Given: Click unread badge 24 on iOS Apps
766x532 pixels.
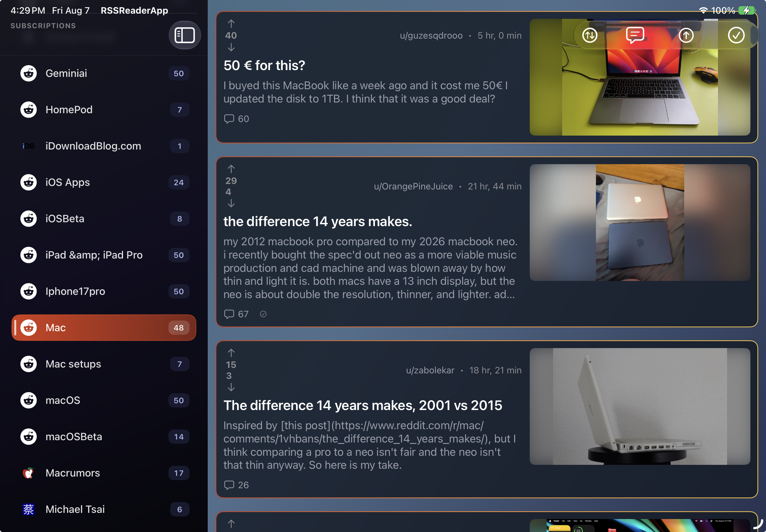Looking at the screenshot, I should pyautogui.click(x=179, y=182).
